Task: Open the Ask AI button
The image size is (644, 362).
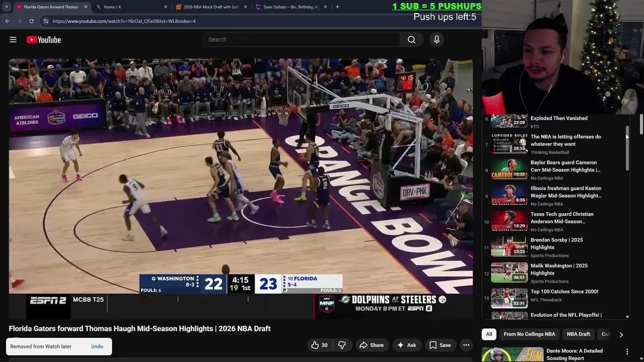Action: [x=407, y=345]
